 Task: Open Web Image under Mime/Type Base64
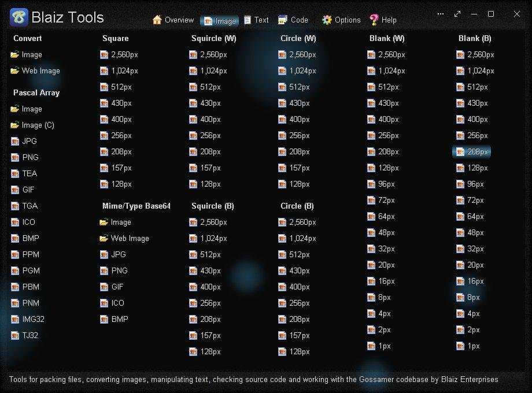(124, 238)
